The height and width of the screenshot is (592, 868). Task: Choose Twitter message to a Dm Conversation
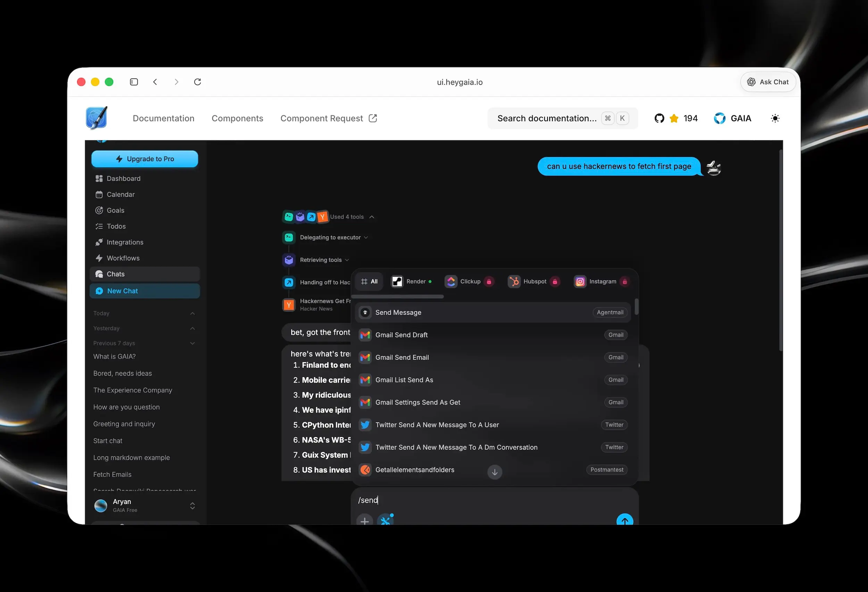coord(493,447)
